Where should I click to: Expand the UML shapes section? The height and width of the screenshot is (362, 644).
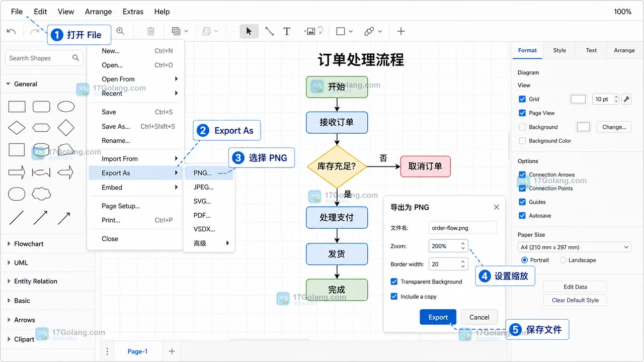(9, 263)
